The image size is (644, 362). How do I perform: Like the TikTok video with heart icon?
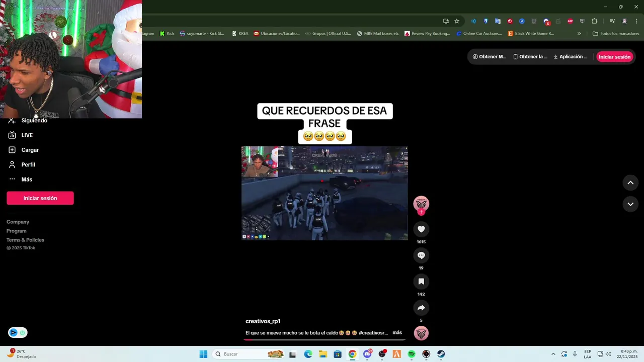tap(421, 229)
